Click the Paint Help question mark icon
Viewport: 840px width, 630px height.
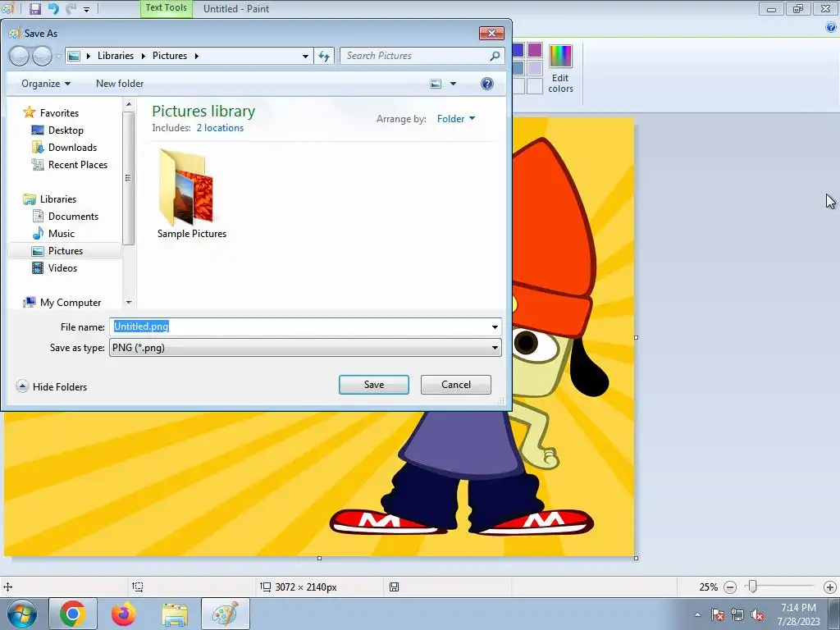831,27
